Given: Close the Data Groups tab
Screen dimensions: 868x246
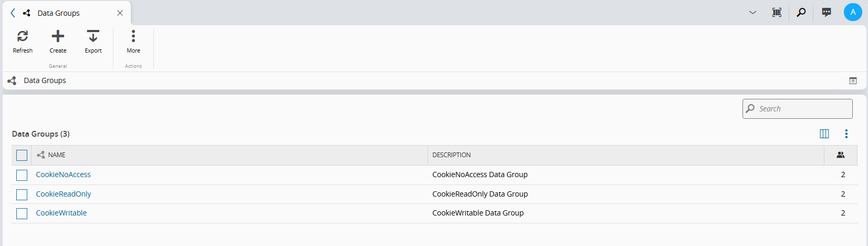Looking at the screenshot, I should 120,13.
